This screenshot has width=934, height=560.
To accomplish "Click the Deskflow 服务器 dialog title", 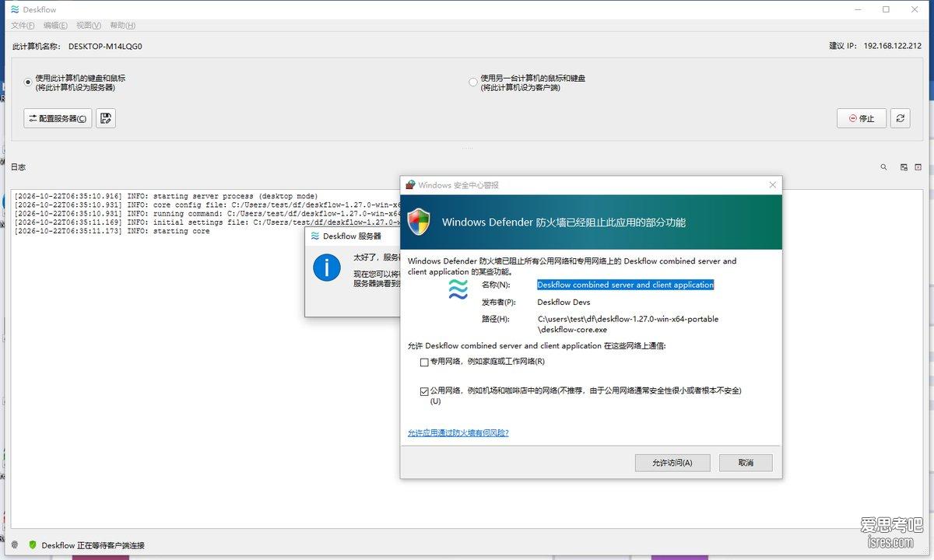I will click(x=352, y=236).
